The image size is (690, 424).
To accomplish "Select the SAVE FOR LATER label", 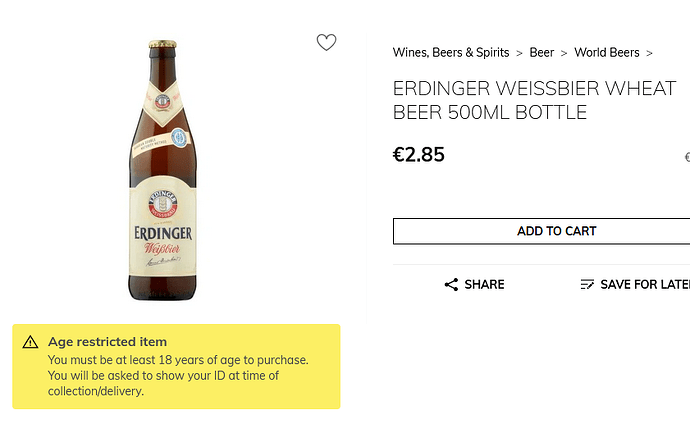I will pyautogui.click(x=645, y=285).
